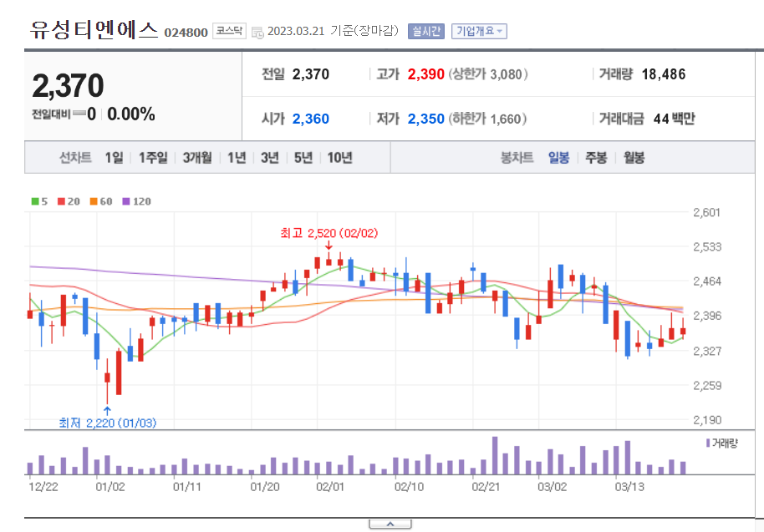
Task: Click the 하한가 1,660 text
Action: pyautogui.click(x=487, y=119)
